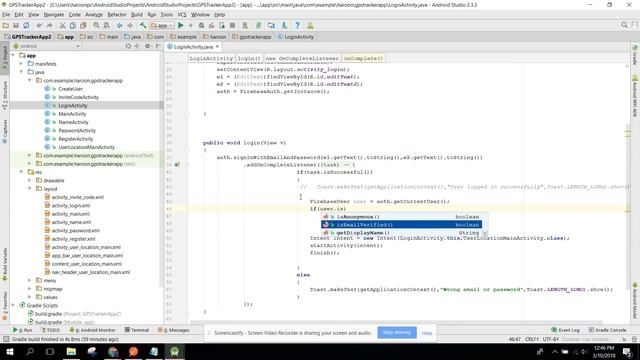Screen dimensions: 640x360
Task: Open the File menu
Action: click(6, 14)
